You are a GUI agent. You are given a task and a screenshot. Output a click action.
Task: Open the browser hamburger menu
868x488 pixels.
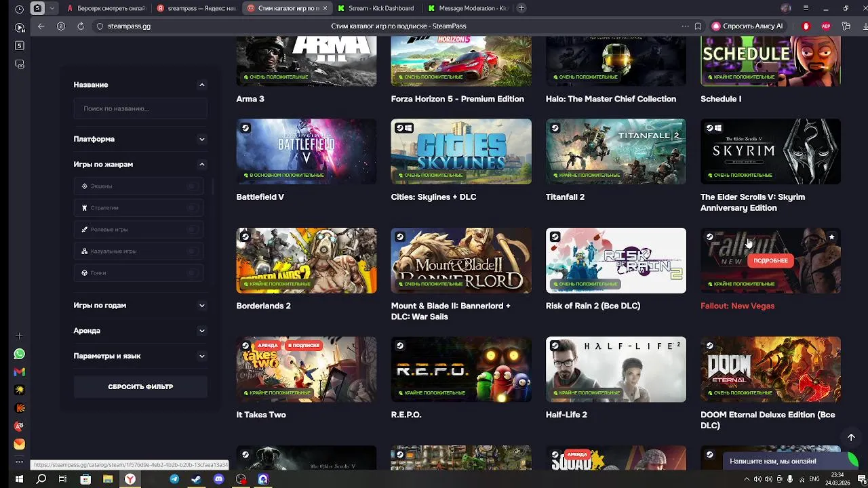pos(806,8)
